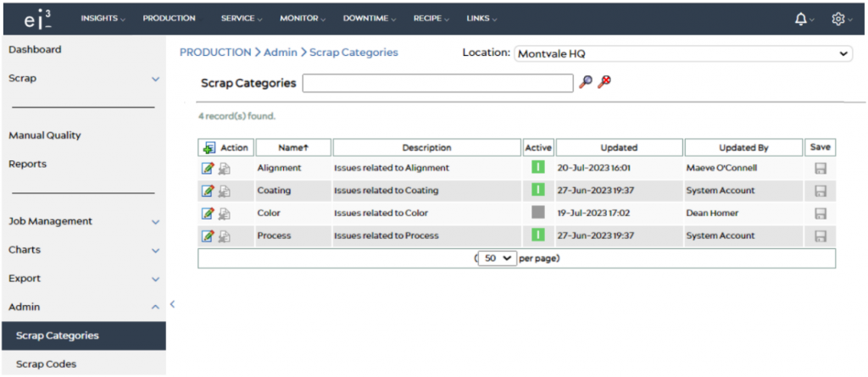Save the Process row

pos(821,236)
